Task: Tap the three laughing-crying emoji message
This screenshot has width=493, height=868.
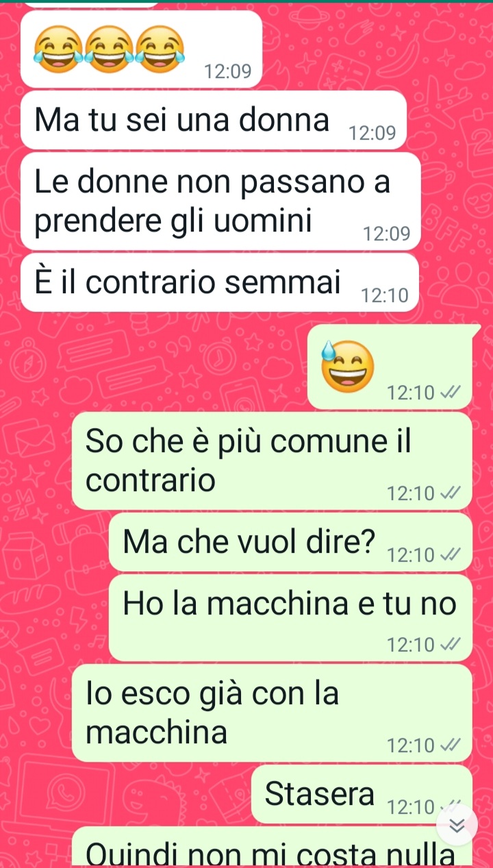Action: [x=141, y=49]
